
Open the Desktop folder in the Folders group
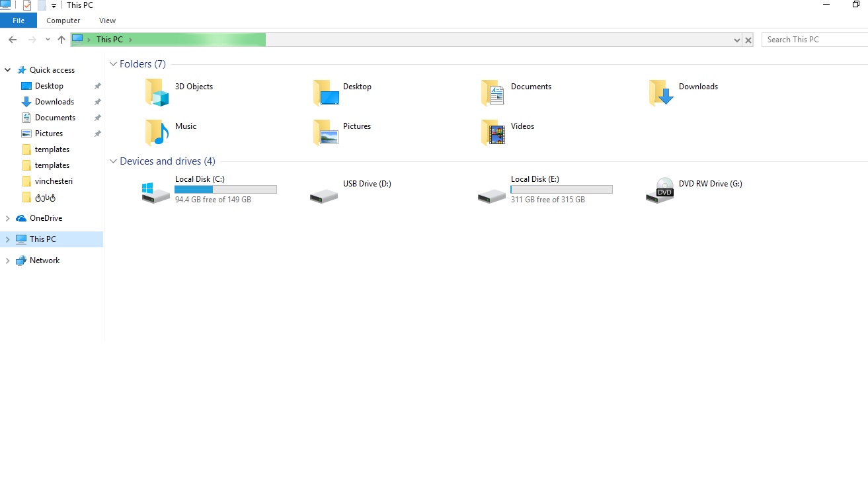tap(326, 93)
